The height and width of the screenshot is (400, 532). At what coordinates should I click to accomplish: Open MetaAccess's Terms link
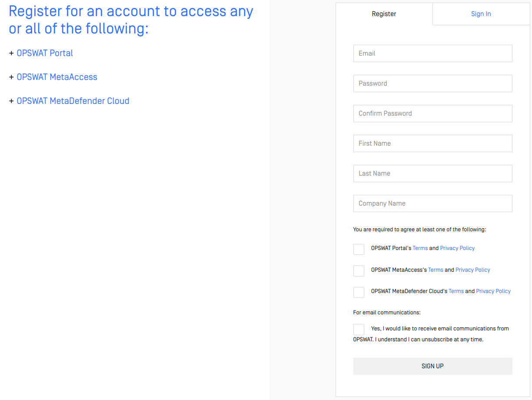(x=436, y=270)
